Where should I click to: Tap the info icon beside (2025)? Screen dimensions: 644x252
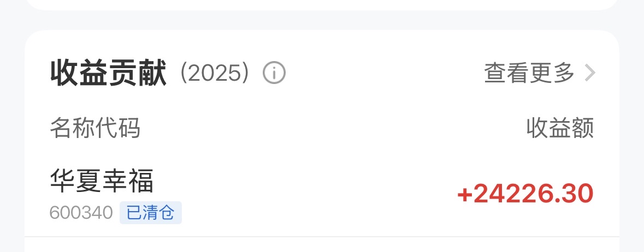(x=274, y=73)
